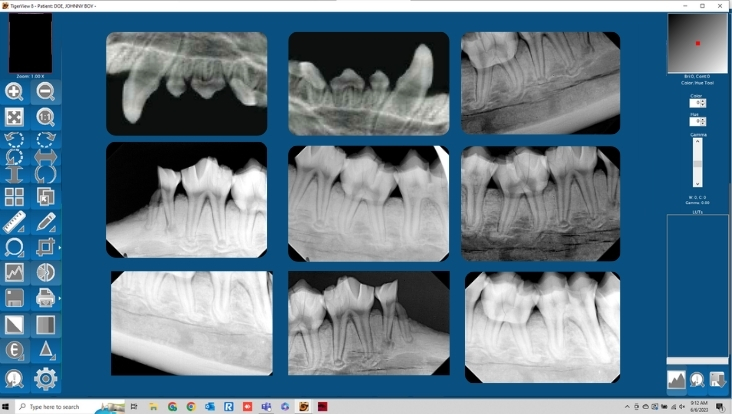
Task: Click the brightness/contrast gradient pad
Action: (697, 43)
